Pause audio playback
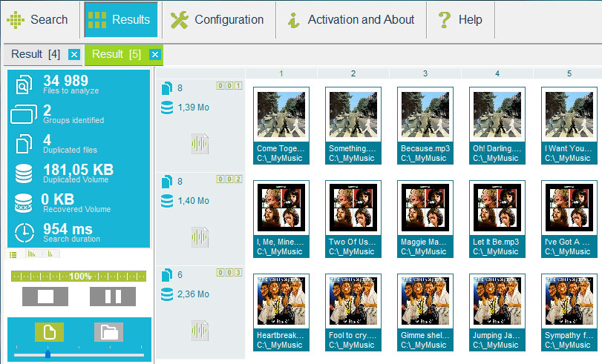Viewport: 602px width, 364px height. pyautogui.click(x=113, y=297)
